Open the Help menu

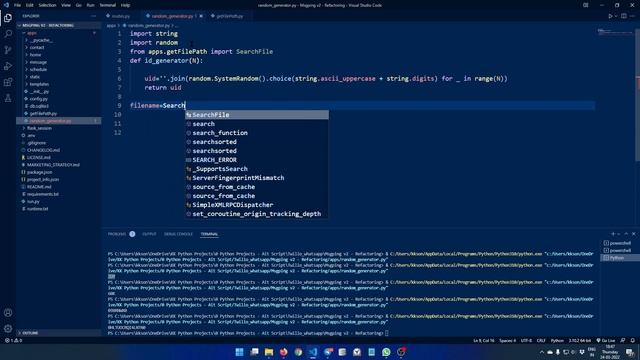pos(125,5)
